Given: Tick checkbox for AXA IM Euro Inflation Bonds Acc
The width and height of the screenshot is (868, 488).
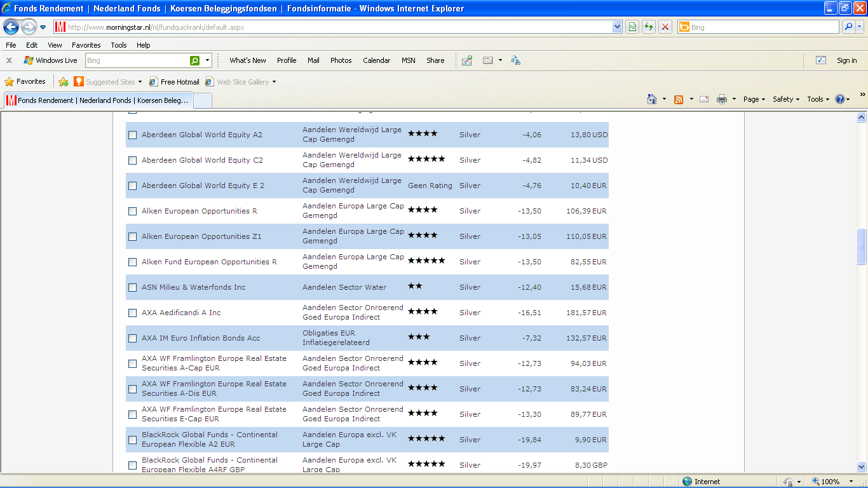Looking at the screenshot, I should click(133, 338).
